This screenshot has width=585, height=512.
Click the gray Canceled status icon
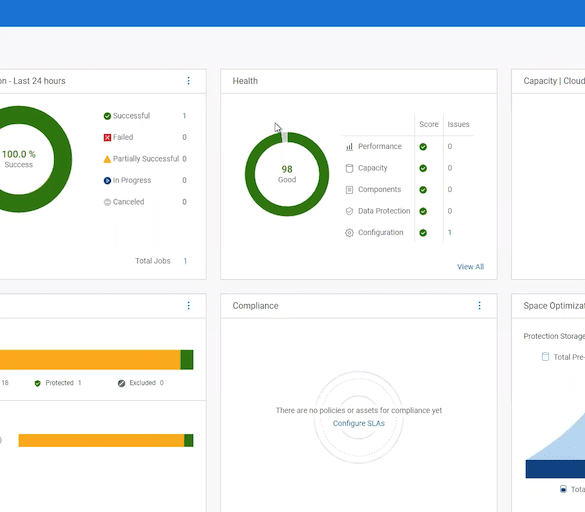point(107,202)
